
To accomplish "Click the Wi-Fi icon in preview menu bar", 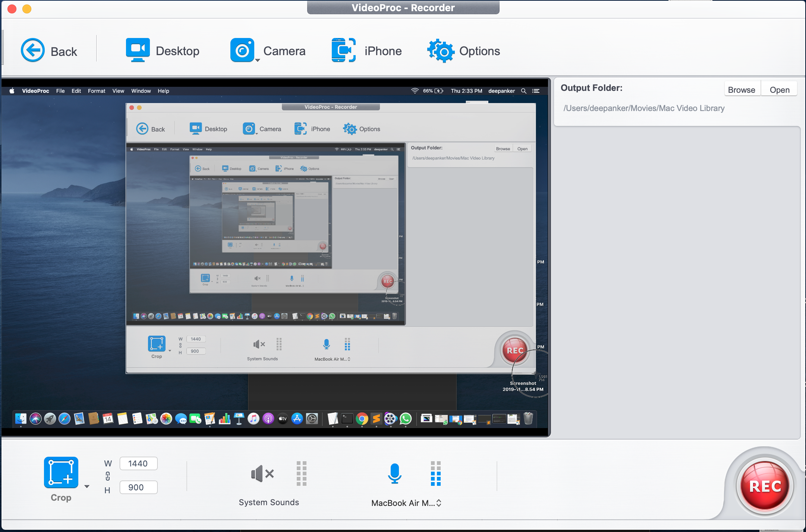I will tap(415, 91).
